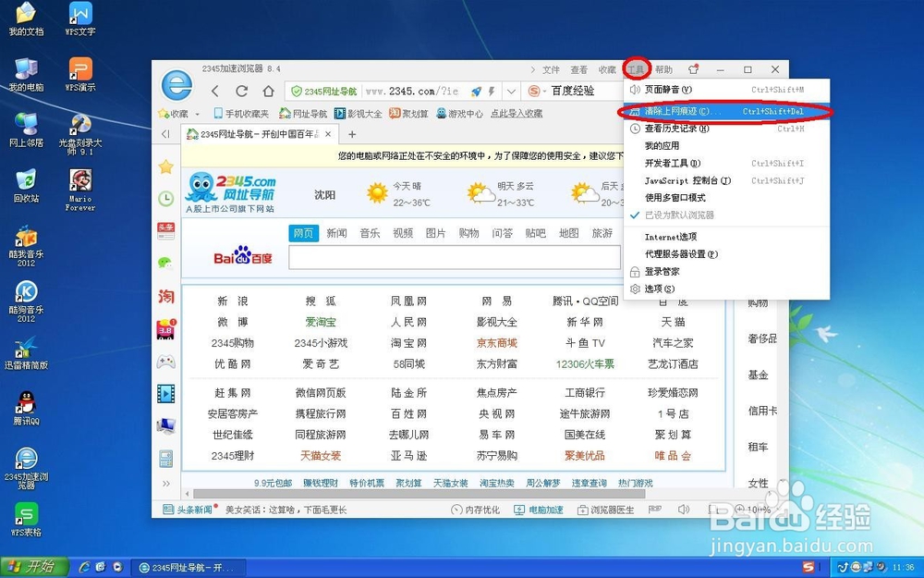The height and width of the screenshot is (578, 924).
Task: Select 查看历史记录 menu entry
Action: click(726, 129)
